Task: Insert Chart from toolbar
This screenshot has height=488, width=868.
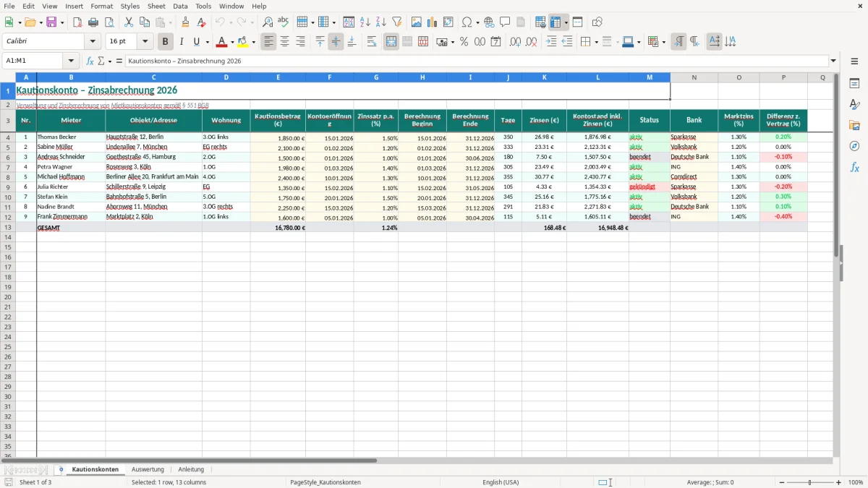Action: 433,22
